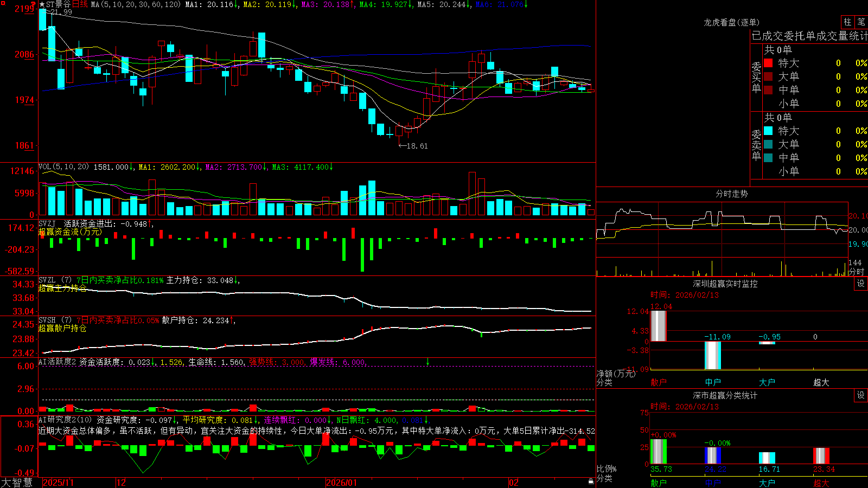Image resolution: width=868 pixels, height=488 pixels.
Task: Click the ST景谷 stock name
Action: coord(59,4)
